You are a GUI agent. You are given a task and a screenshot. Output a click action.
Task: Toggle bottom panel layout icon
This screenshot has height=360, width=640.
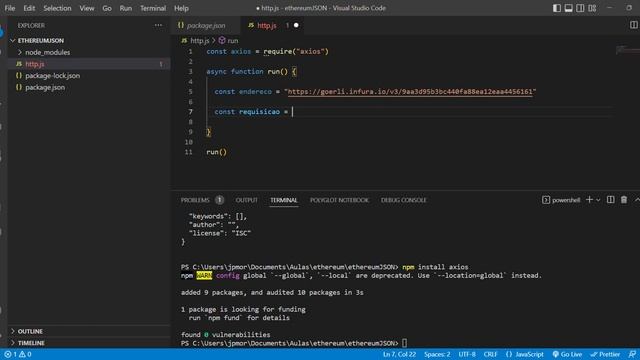569,8
